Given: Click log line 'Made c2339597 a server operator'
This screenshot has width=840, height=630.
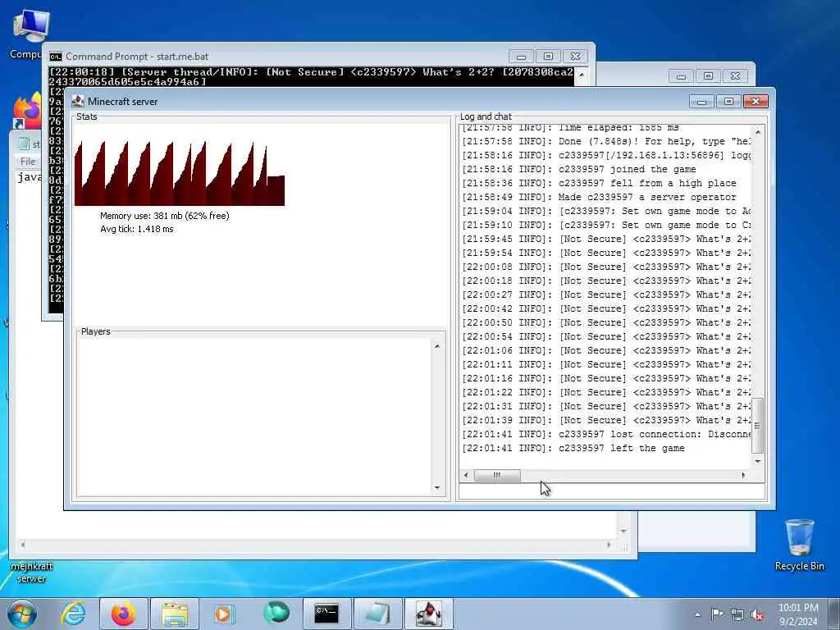Looking at the screenshot, I should tap(599, 197).
